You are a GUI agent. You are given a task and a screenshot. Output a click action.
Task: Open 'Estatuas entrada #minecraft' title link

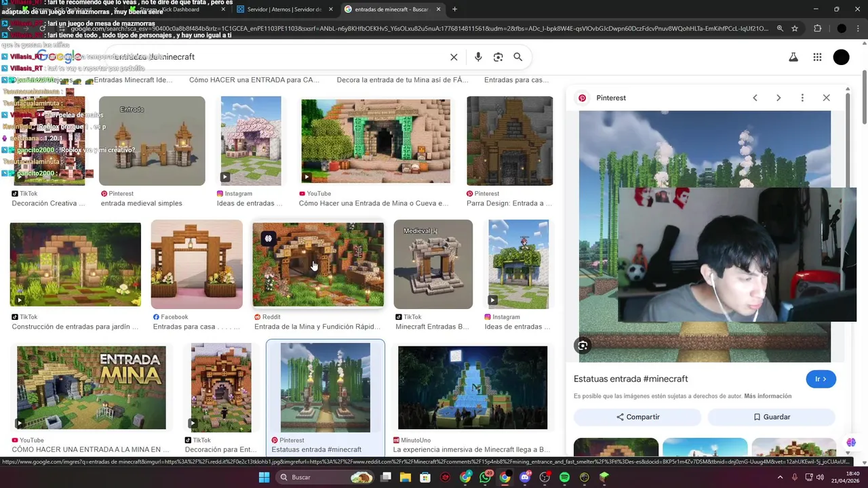point(631,379)
